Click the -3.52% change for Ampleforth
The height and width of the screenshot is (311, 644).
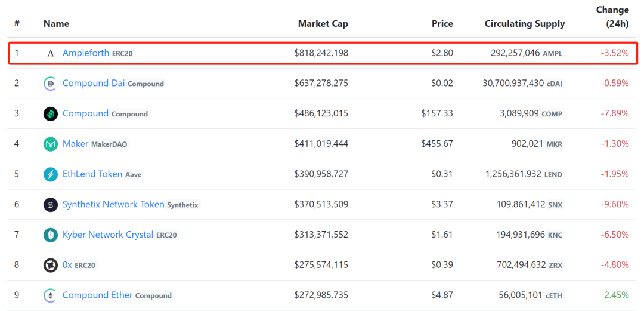pyautogui.click(x=614, y=53)
